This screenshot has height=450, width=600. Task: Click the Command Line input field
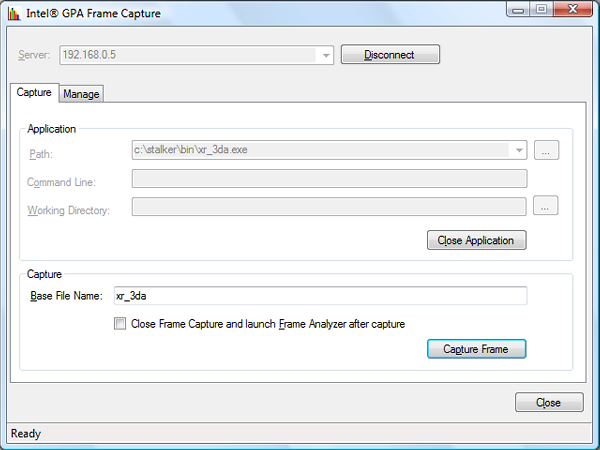[329, 179]
